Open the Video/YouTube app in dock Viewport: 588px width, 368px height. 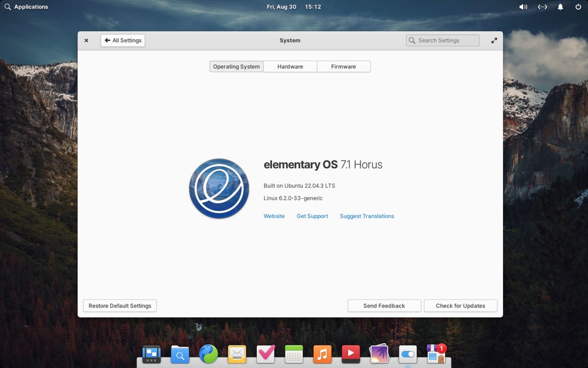click(x=351, y=353)
